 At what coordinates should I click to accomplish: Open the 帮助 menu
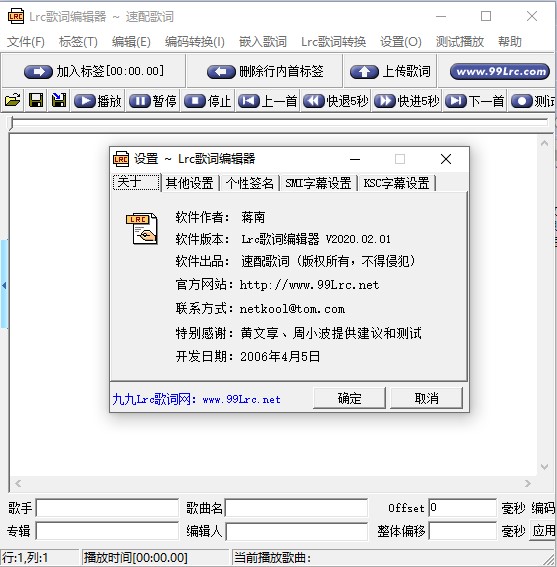point(510,42)
